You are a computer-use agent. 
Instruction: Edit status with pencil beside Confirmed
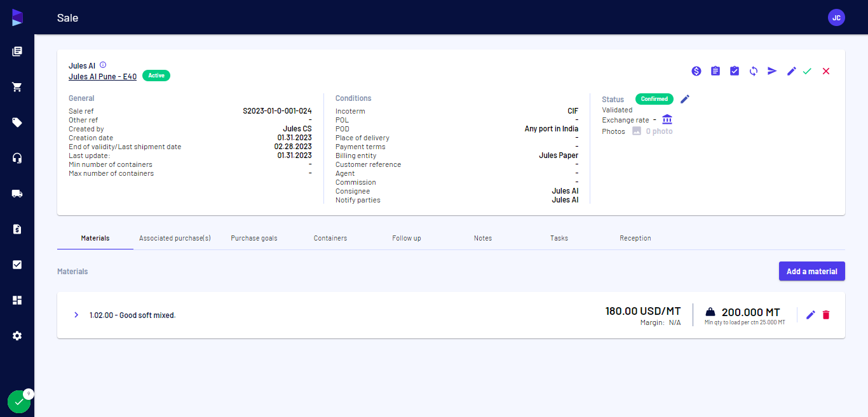684,99
